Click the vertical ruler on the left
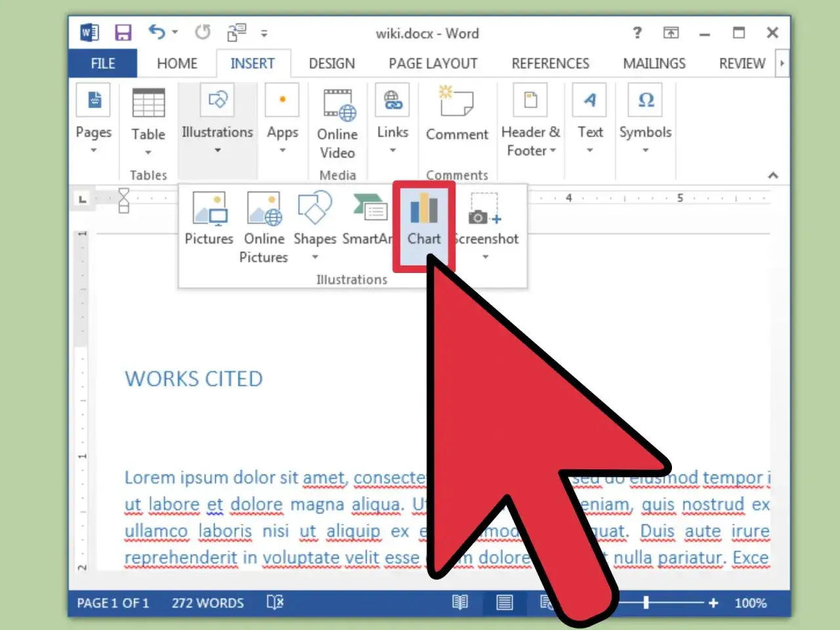This screenshot has width=840, height=630. (x=82, y=400)
